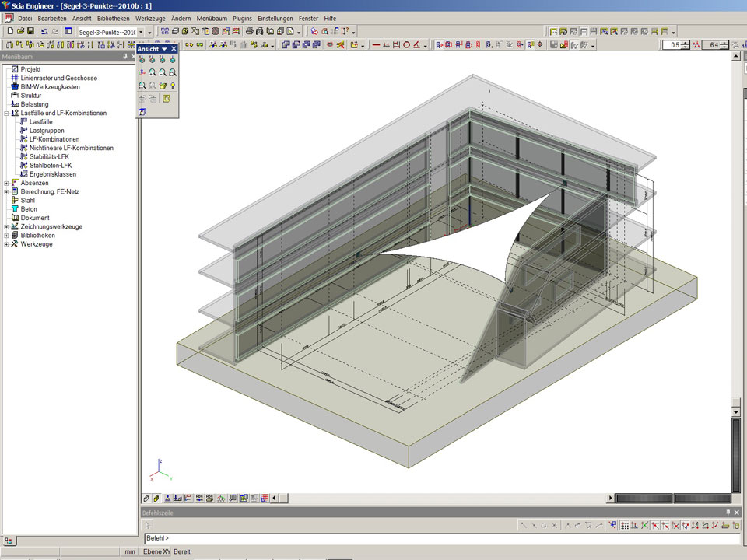The image size is (747, 560).
Task: Open the Einstellungen menu
Action: [275, 17]
